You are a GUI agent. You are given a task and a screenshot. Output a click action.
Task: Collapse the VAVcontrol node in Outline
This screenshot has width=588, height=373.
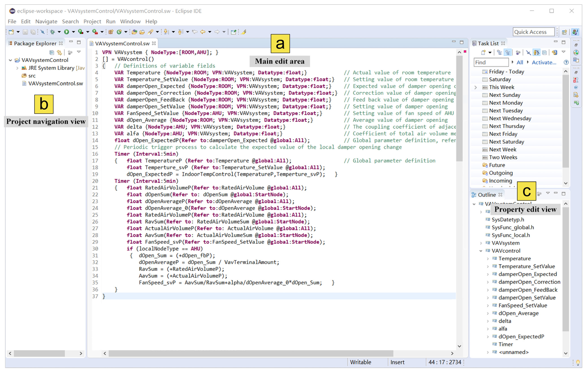point(481,251)
